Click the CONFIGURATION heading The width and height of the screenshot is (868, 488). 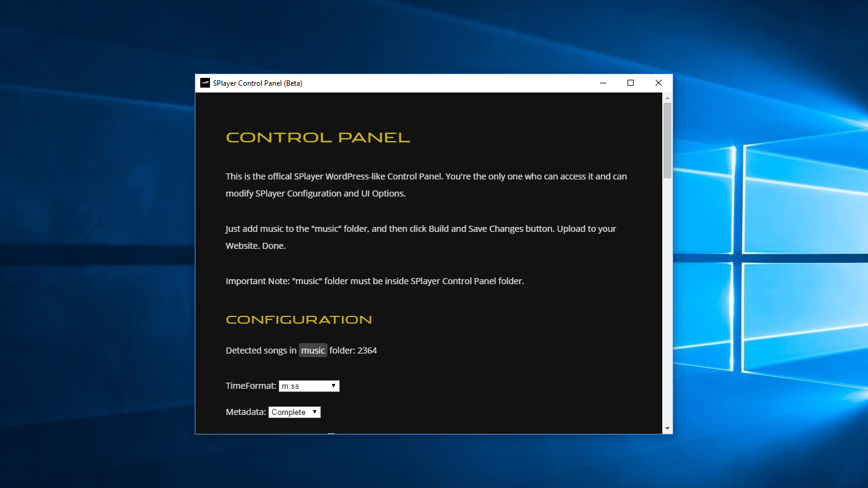(x=298, y=319)
